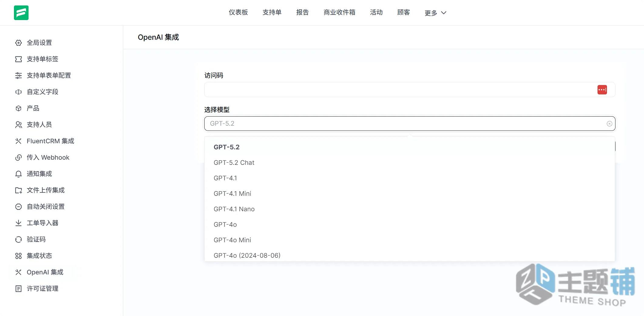Viewport: 644px width, 316px height.
Task: Go to 传入 Webhook in the sidebar
Action: [x=48, y=158]
